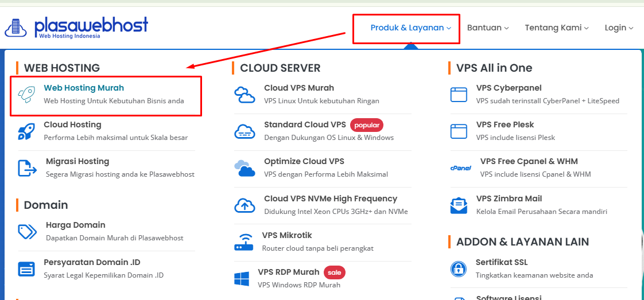Open Optimize Cloud VPS
This screenshot has height=300, width=644.
click(304, 161)
